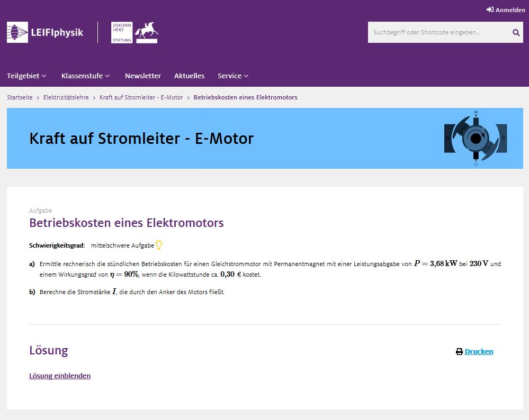Screen dimensions: 529x420
Task: Focus the Suchbegriff search input field
Action: (x=437, y=32)
